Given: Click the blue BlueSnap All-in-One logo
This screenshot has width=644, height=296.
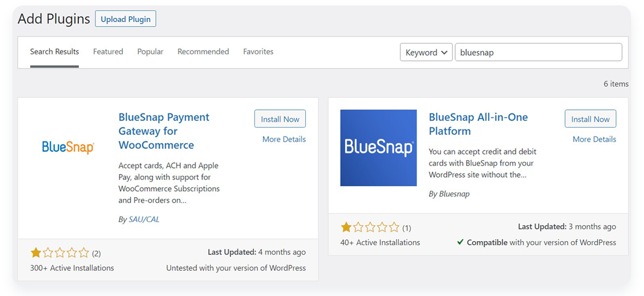Looking at the screenshot, I should pyautogui.click(x=378, y=148).
